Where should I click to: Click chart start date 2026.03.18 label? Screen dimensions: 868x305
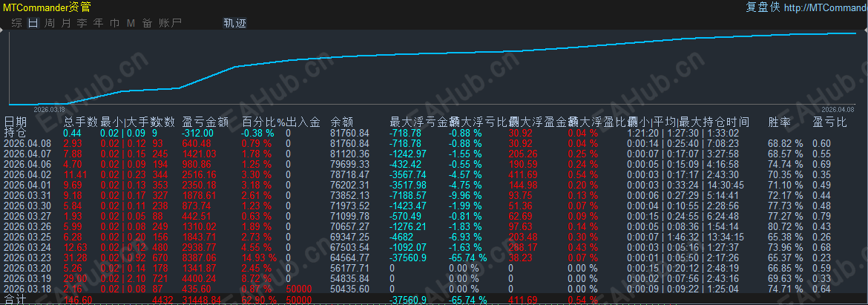point(50,110)
